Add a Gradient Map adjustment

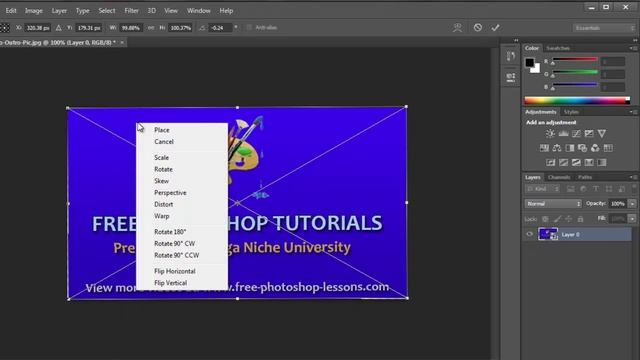click(602, 162)
